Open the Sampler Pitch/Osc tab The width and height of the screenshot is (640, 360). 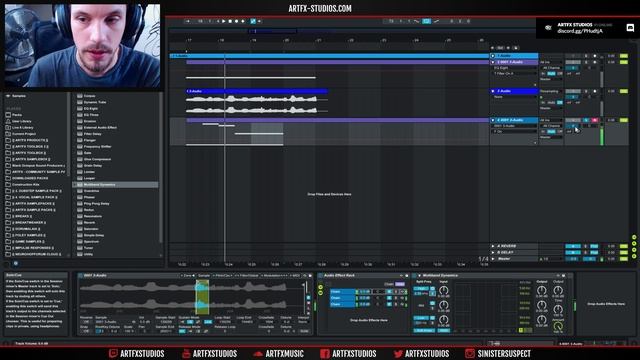(222, 276)
